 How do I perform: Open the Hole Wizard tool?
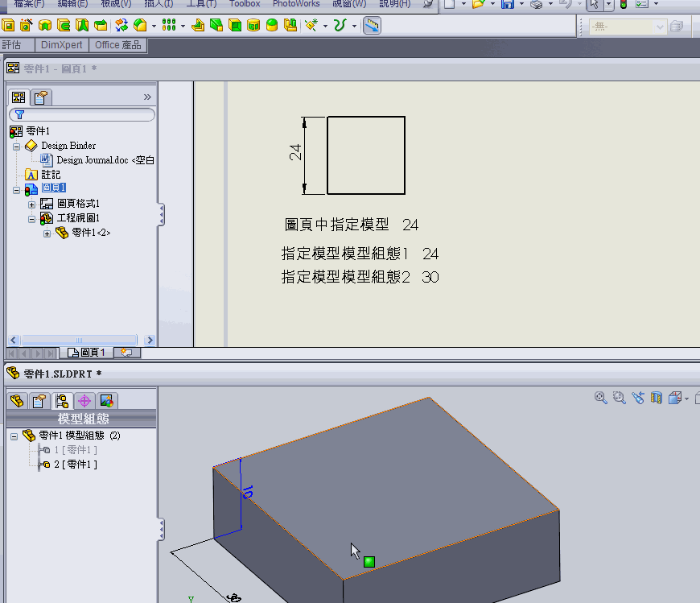27,26
